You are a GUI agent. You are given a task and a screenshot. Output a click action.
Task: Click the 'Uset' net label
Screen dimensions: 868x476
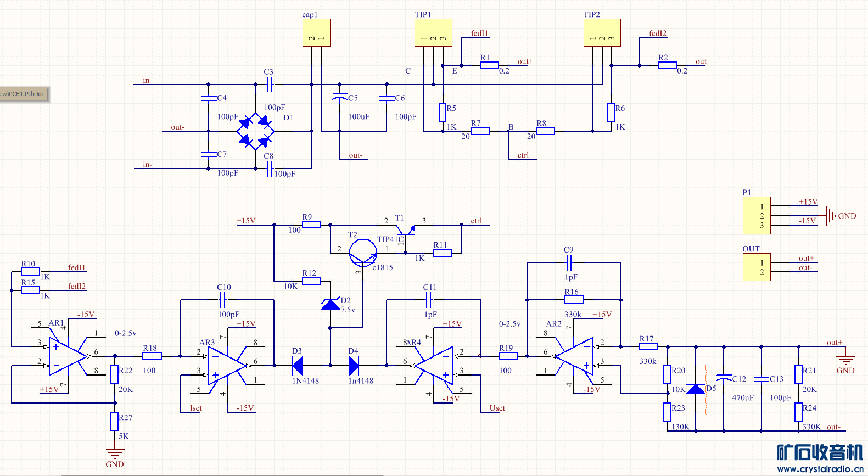[x=497, y=408]
